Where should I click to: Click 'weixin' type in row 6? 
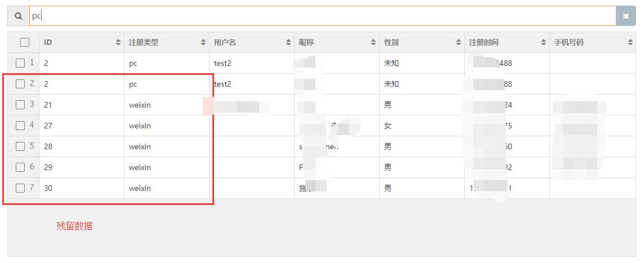(140, 167)
